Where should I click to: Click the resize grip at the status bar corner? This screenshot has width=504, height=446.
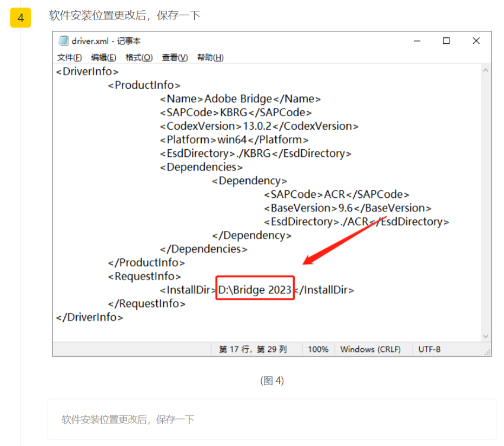tap(488, 352)
